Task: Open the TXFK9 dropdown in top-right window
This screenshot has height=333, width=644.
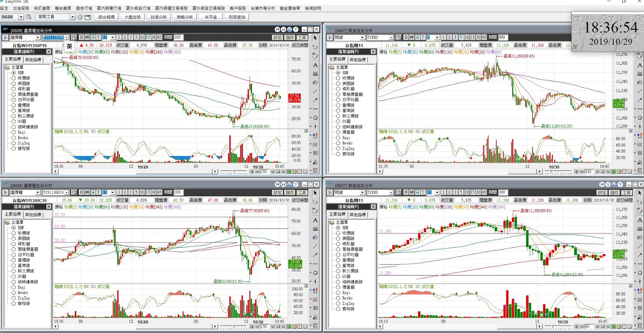Action: click(x=391, y=37)
